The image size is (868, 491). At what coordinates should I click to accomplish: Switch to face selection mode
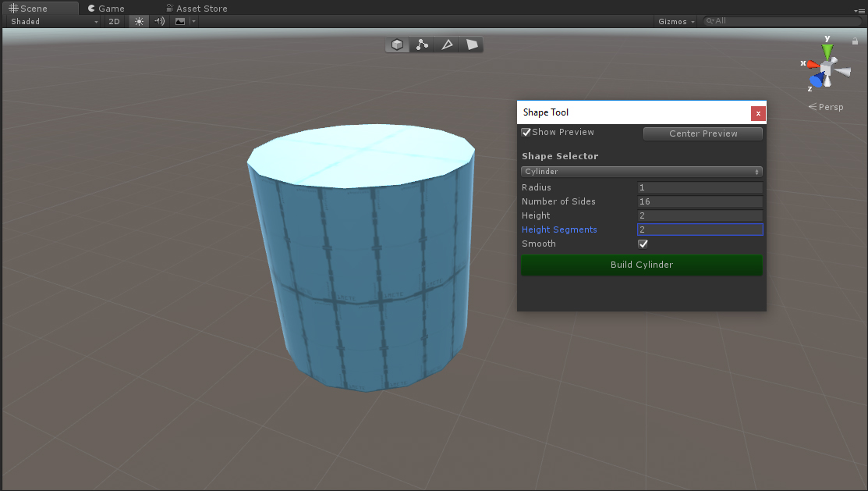click(x=472, y=45)
